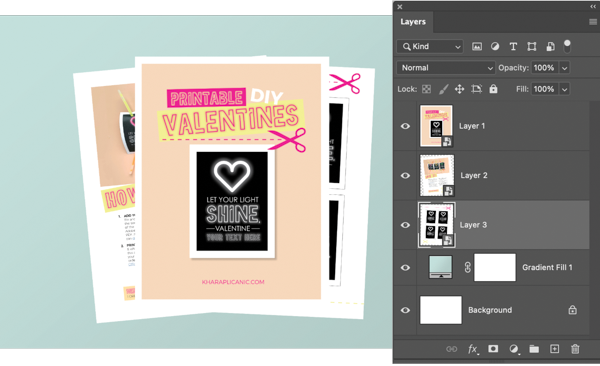
Task: Add a layer style (fx)
Action: point(473,349)
